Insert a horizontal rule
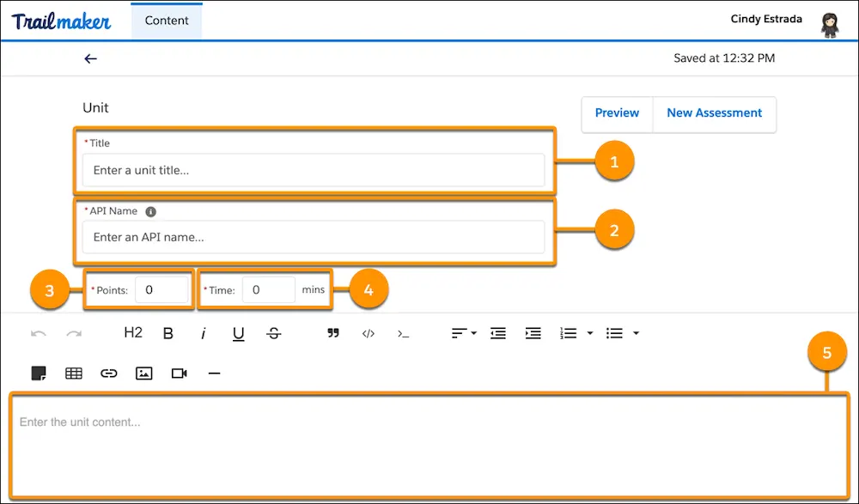 214,373
